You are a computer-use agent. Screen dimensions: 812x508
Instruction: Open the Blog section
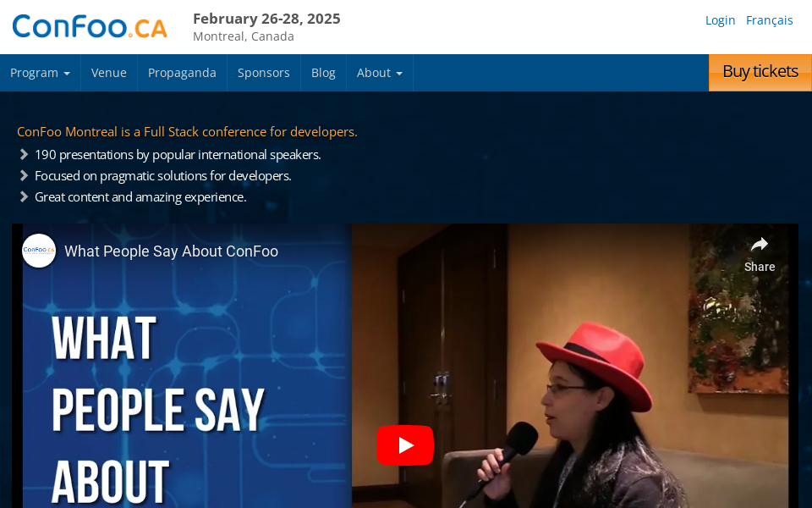323,72
